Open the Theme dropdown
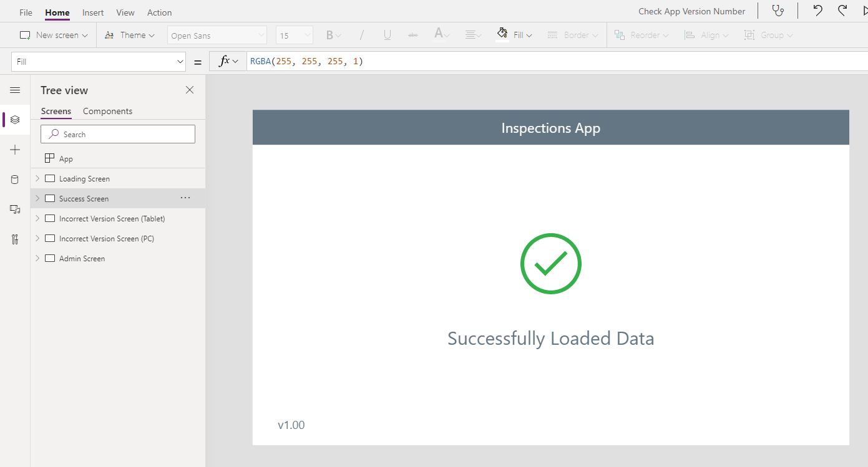The width and height of the screenshot is (868, 467). [x=129, y=35]
